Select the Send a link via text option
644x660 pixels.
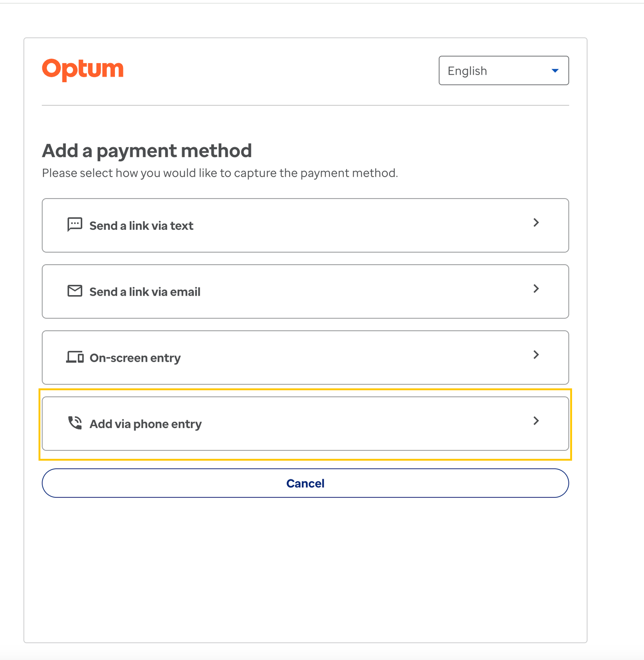click(x=305, y=225)
